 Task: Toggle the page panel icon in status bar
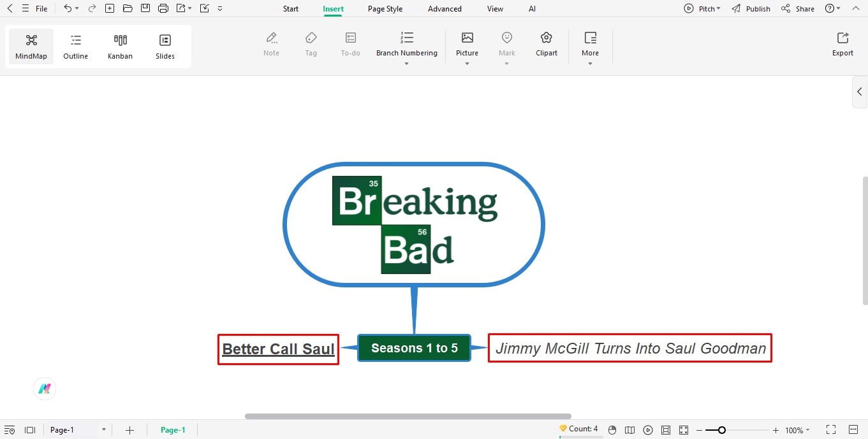click(x=29, y=430)
